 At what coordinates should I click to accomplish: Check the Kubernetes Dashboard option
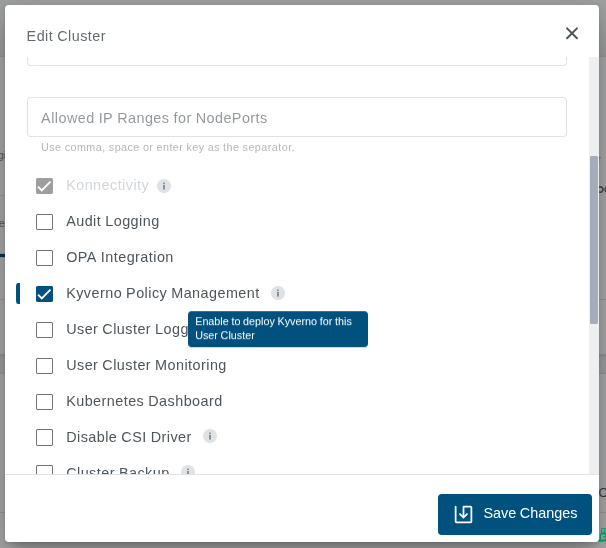pyautogui.click(x=44, y=402)
